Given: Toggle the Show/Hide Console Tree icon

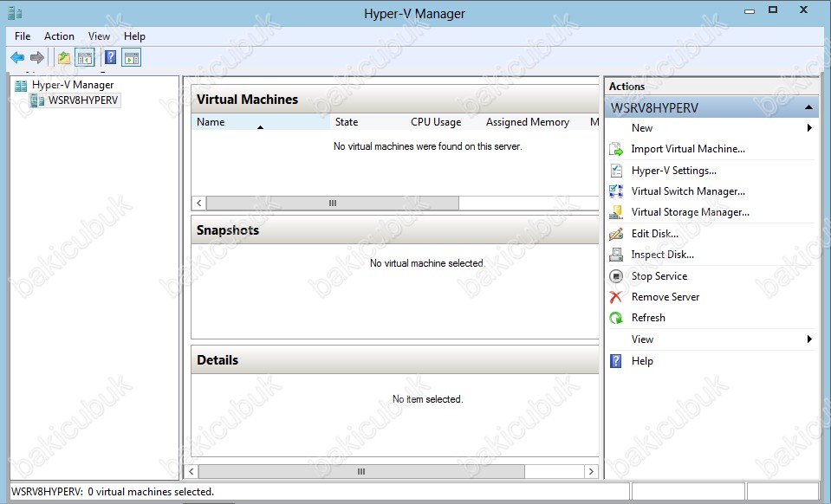Looking at the screenshot, I should tap(85, 57).
